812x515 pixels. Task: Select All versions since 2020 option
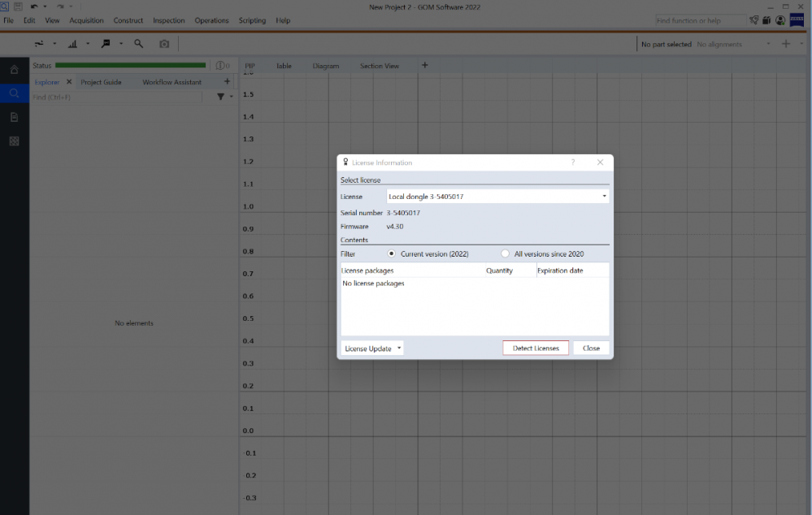click(506, 254)
